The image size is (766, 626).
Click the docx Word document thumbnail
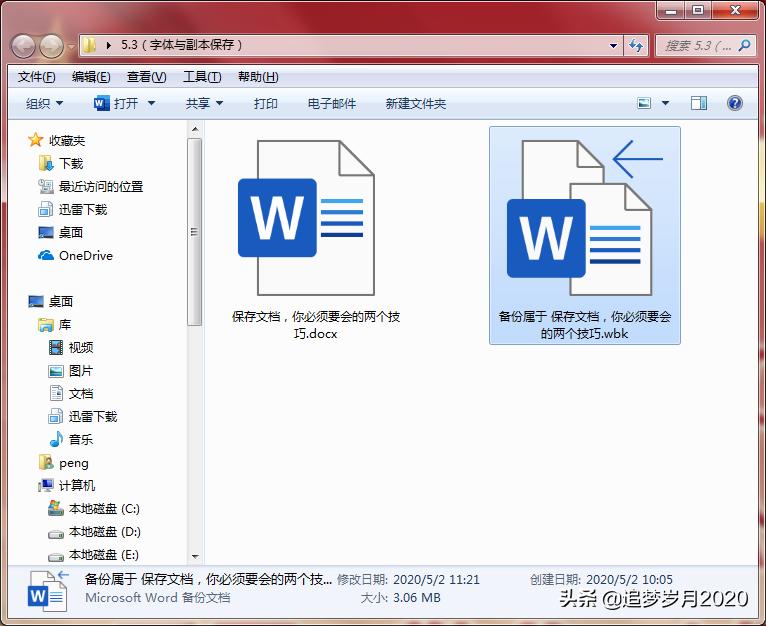(x=306, y=217)
